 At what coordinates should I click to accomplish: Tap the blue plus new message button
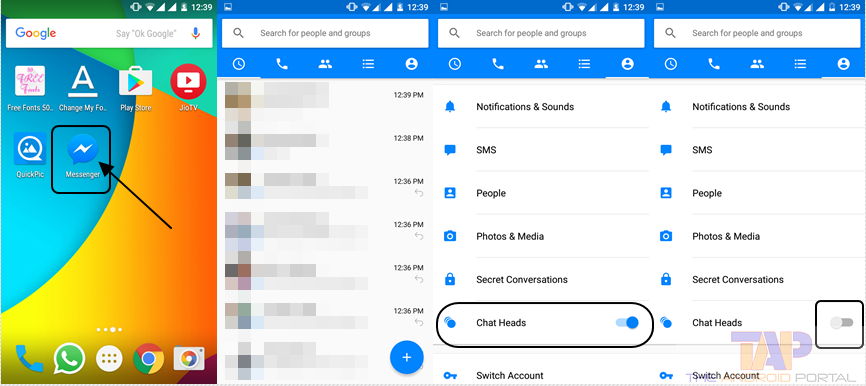(406, 358)
